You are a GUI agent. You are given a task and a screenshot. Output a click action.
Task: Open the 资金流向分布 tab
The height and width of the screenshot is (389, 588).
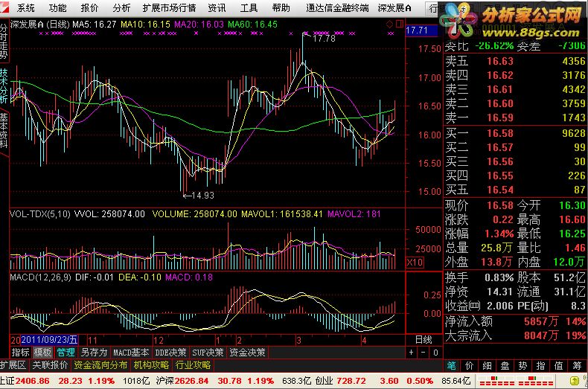100,365
